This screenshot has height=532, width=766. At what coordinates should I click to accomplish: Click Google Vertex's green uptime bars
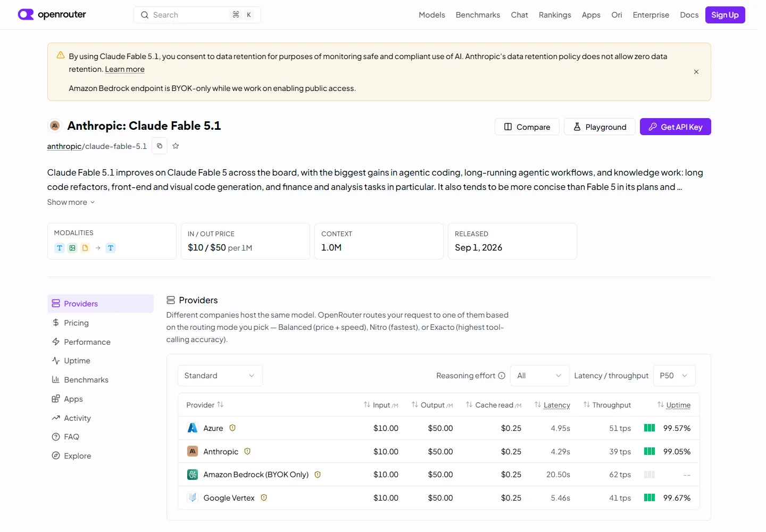tap(650, 498)
